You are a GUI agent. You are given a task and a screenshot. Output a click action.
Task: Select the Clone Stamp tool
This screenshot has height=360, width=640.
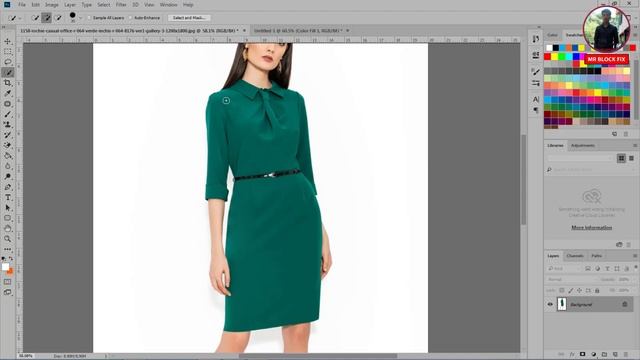pyautogui.click(x=8, y=124)
